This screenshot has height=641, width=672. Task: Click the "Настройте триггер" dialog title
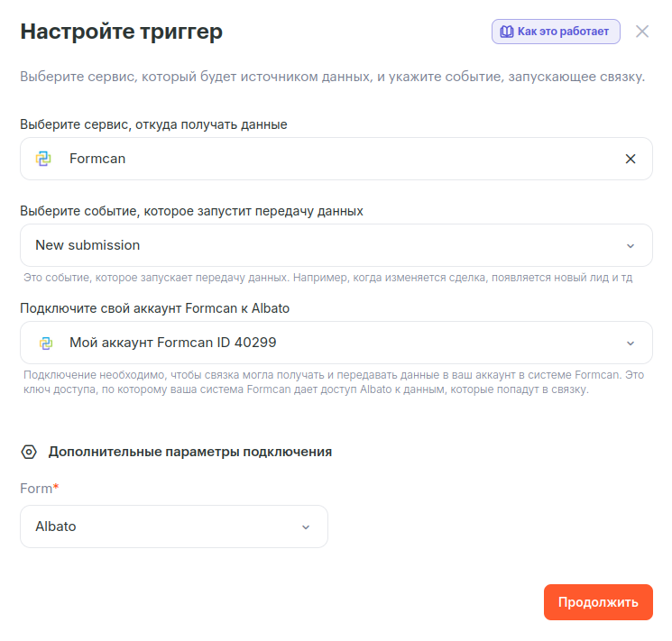pos(121,32)
